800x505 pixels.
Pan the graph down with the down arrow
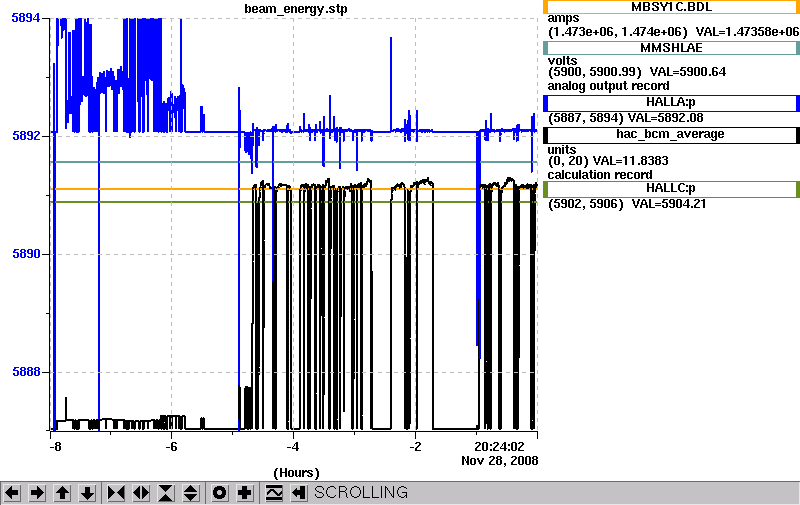tap(87, 493)
